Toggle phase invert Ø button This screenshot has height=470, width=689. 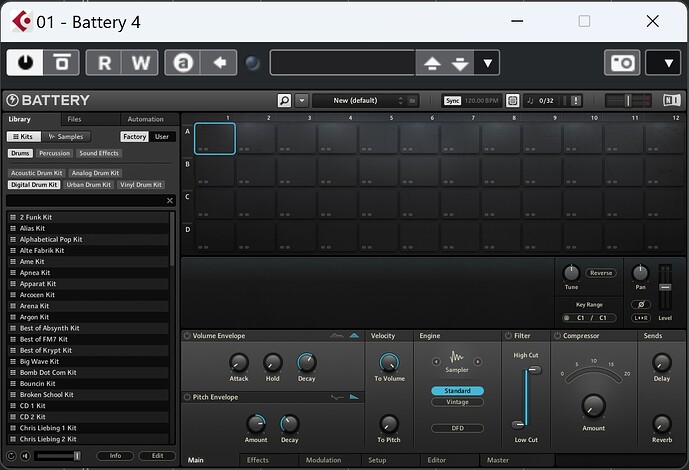641,304
